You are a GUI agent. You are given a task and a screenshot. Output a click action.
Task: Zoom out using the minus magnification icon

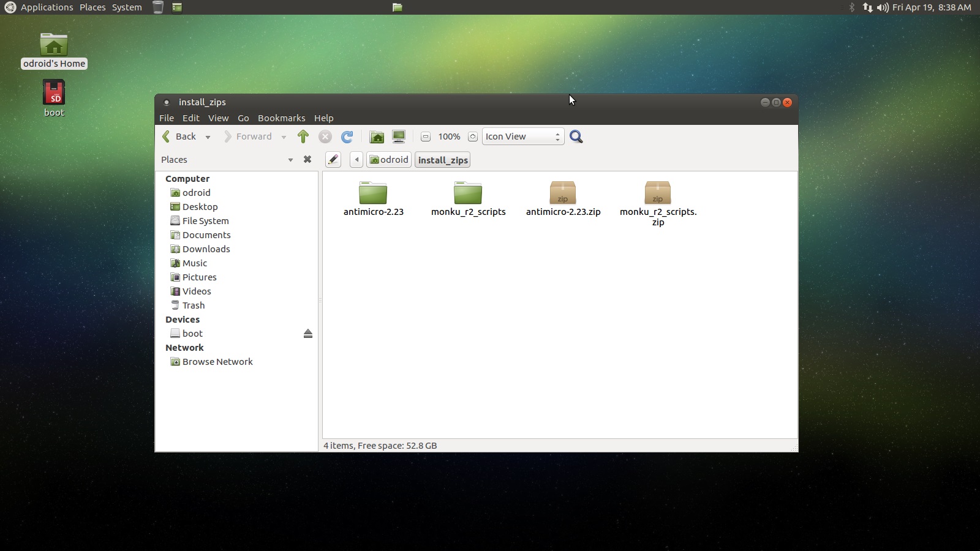425,137
